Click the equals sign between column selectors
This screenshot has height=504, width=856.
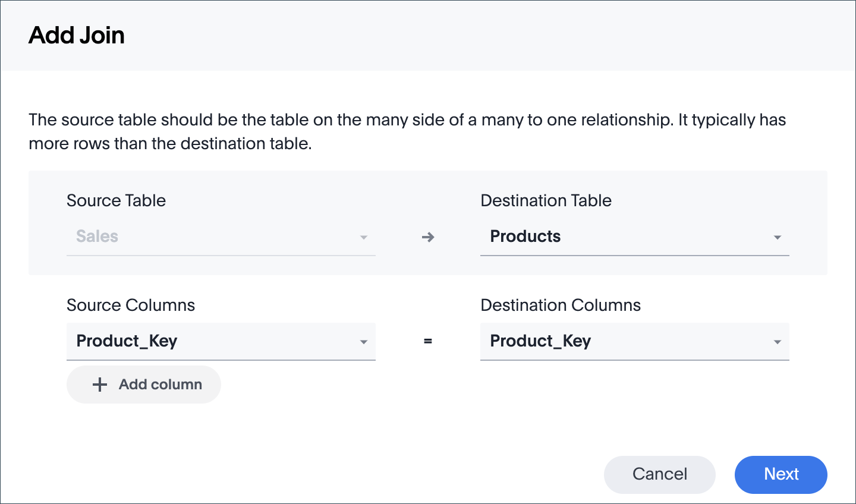[427, 342]
